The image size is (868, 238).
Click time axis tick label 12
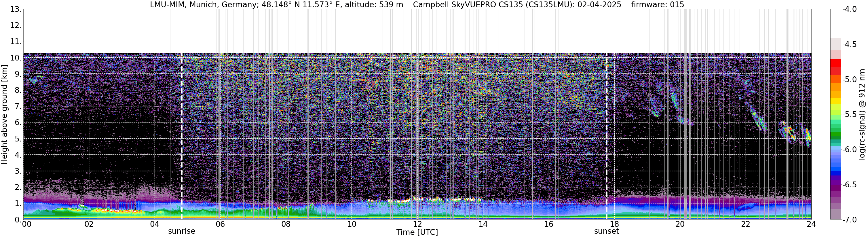coord(417,224)
